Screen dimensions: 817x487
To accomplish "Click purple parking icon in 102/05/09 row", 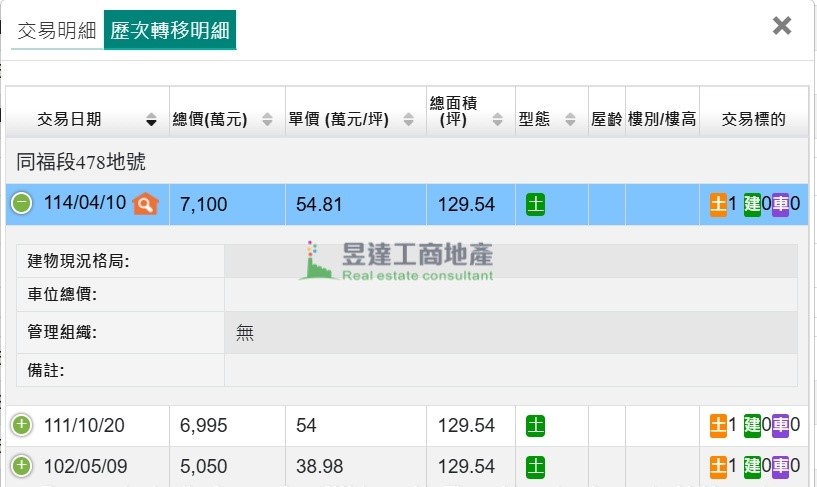I will click(x=780, y=466).
